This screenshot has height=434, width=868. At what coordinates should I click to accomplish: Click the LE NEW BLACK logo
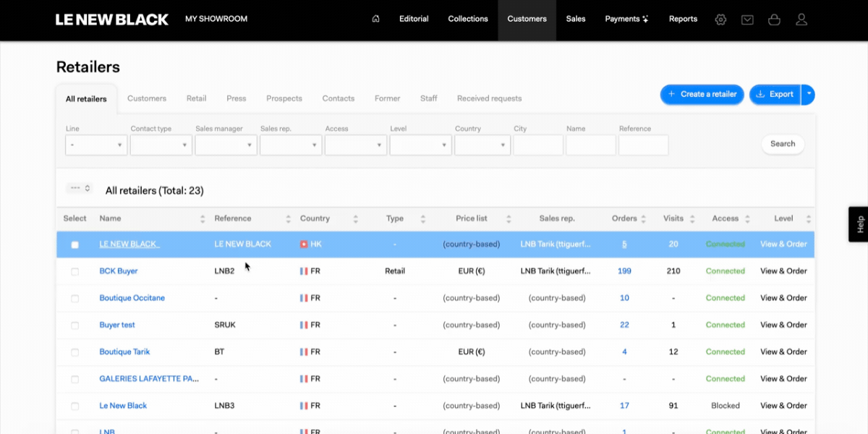[x=112, y=20]
